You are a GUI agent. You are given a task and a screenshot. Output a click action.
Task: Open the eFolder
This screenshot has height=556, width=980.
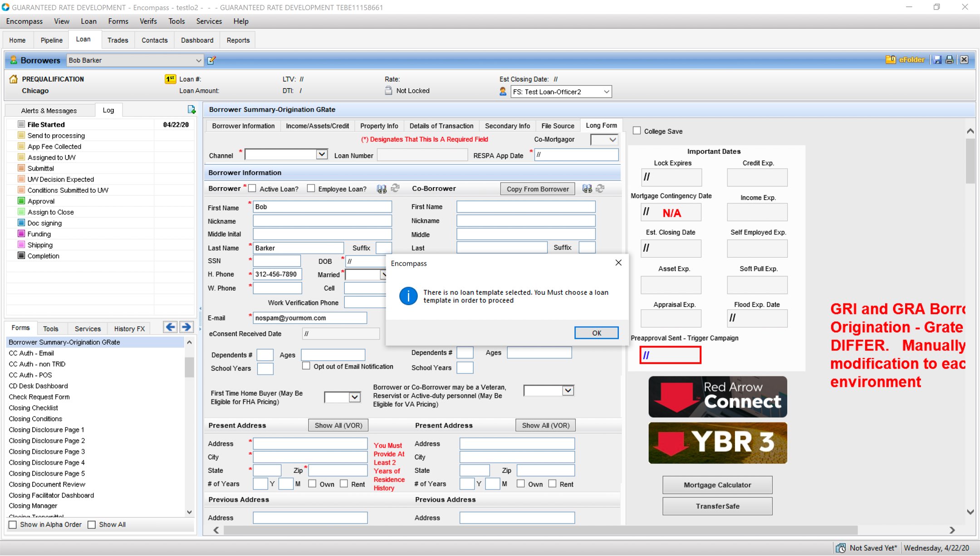coord(905,60)
